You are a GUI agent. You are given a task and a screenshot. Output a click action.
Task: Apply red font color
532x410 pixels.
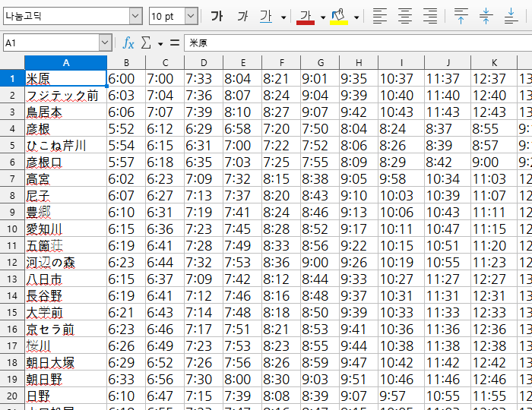pos(306,16)
